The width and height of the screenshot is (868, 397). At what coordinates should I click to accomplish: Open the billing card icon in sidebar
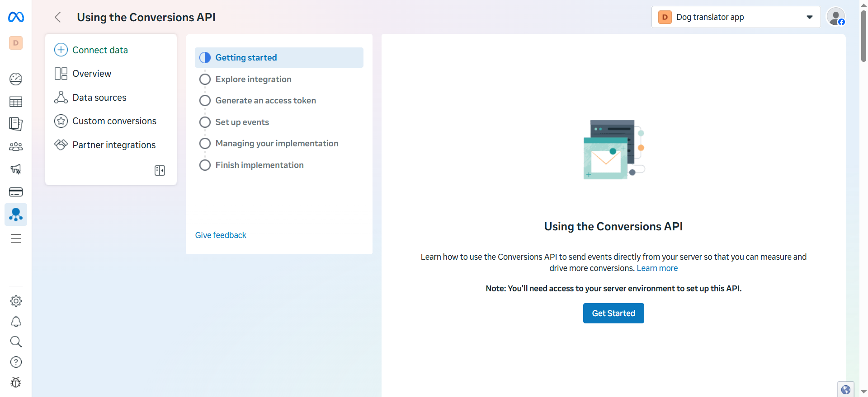tap(16, 192)
